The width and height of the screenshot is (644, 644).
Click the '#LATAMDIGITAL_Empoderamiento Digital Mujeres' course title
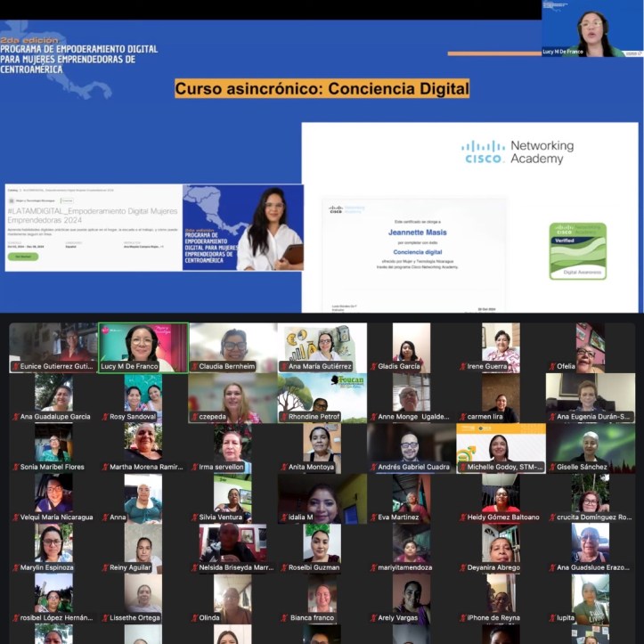click(93, 216)
